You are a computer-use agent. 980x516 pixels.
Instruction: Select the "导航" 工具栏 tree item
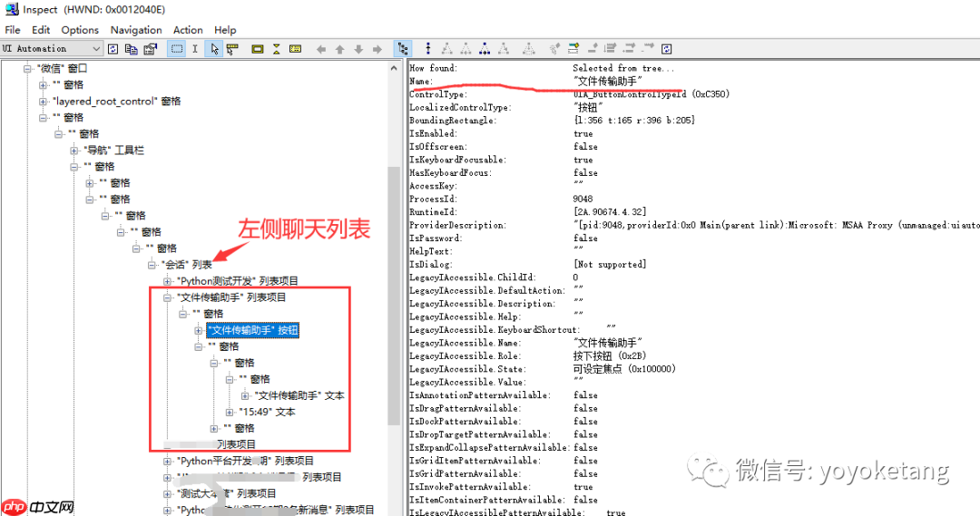pos(113,151)
